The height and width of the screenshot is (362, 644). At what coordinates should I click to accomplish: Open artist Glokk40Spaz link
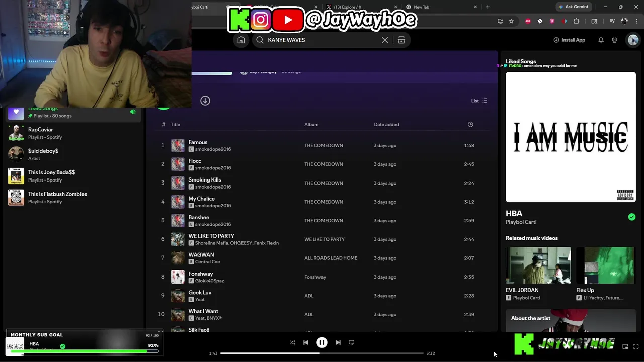(x=209, y=281)
